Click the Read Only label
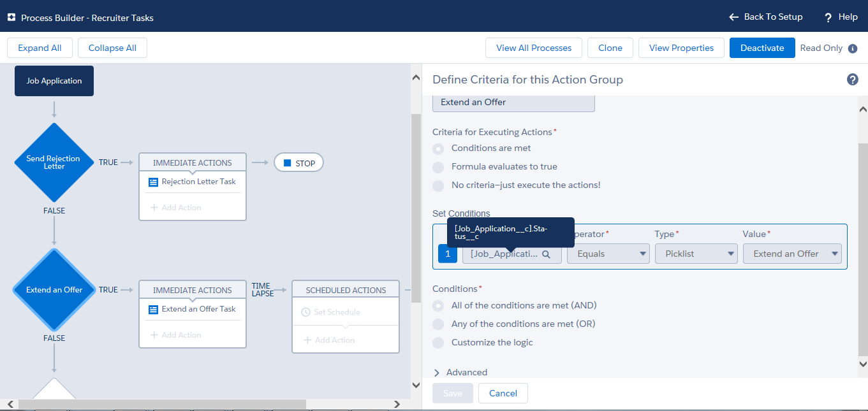The image size is (868, 411). [821, 48]
